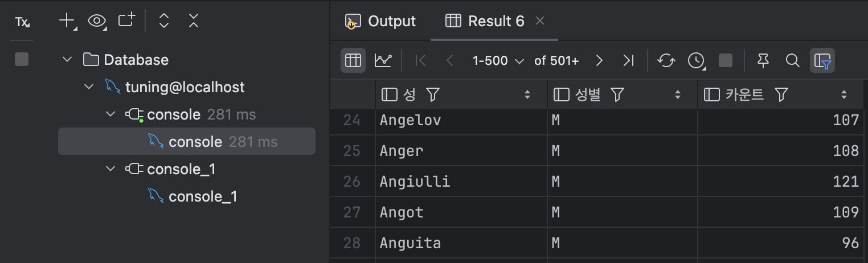
Task: Switch to the table view of results
Action: (x=353, y=60)
